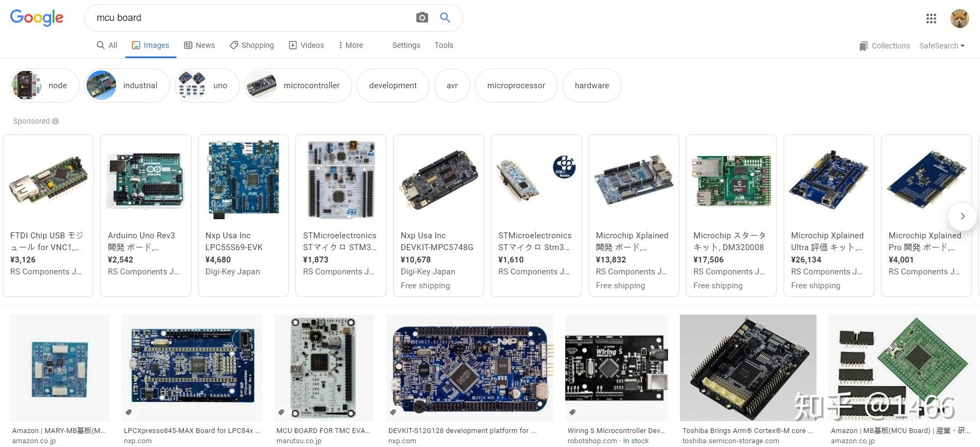Click the product tag icon on DEVKIT-S12G128 image
The height and width of the screenshot is (447, 980).
point(393,412)
